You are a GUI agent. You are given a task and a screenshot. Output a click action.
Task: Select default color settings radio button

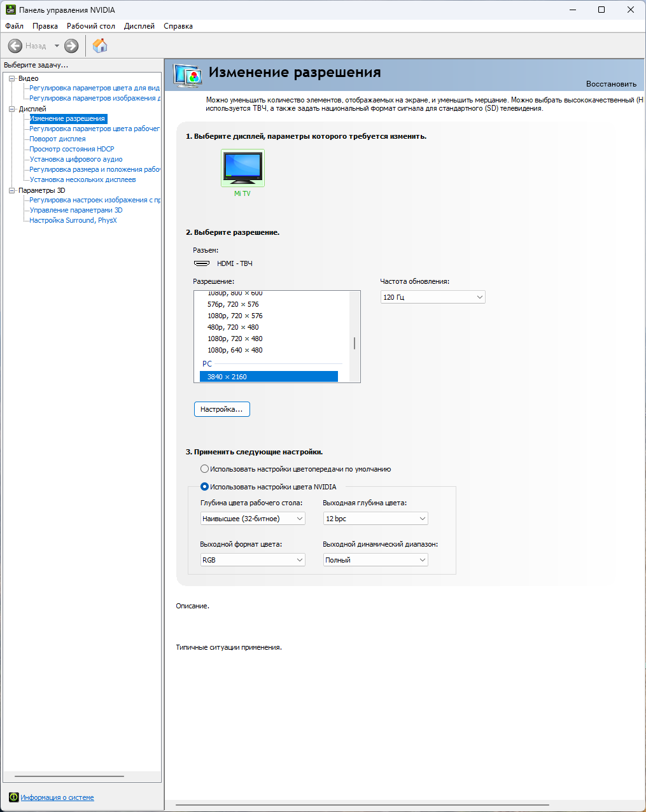204,469
